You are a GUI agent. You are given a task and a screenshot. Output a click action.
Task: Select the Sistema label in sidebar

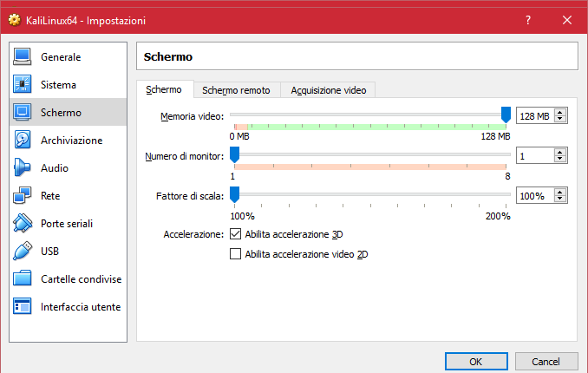point(58,85)
